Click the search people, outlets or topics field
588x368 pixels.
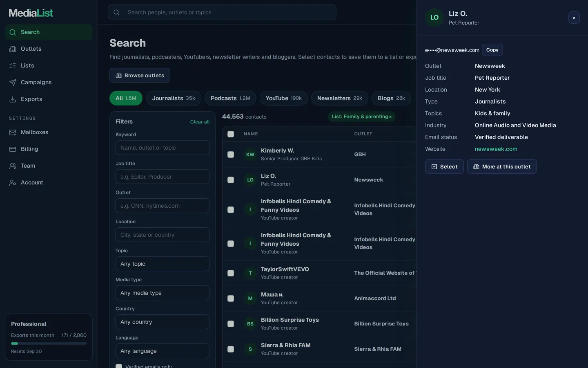[x=222, y=12]
